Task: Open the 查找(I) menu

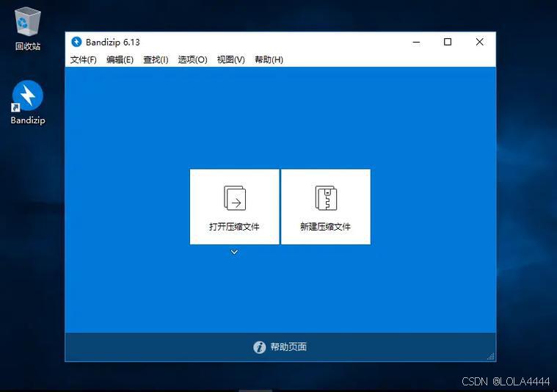Action: (156, 59)
